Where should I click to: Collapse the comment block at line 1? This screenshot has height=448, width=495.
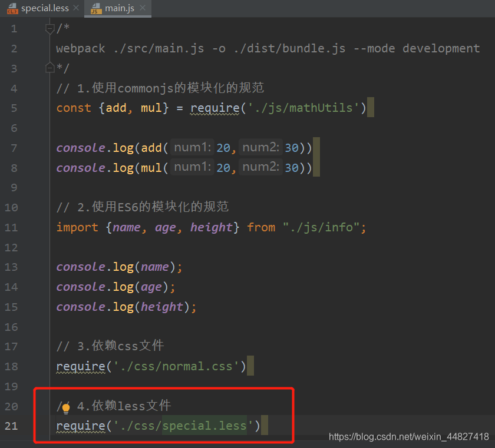[49, 29]
